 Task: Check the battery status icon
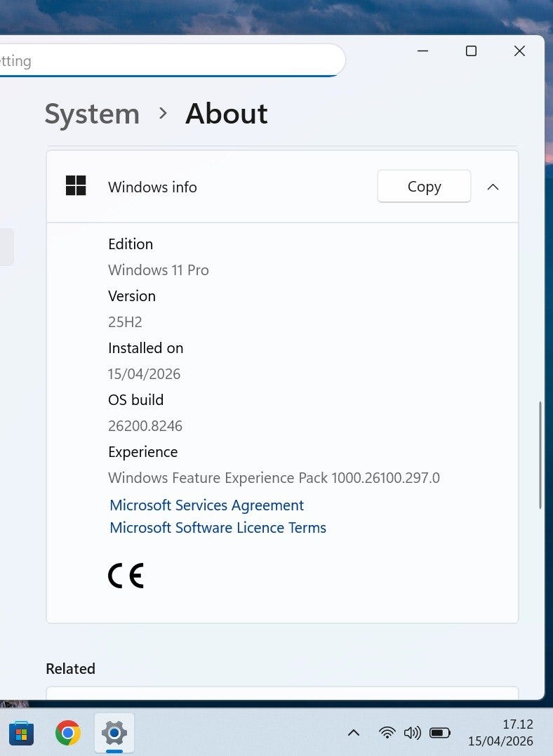coord(440,733)
